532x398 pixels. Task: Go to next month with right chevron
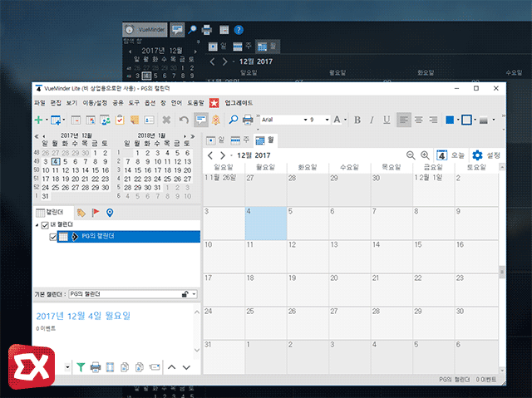(x=223, y=155)
